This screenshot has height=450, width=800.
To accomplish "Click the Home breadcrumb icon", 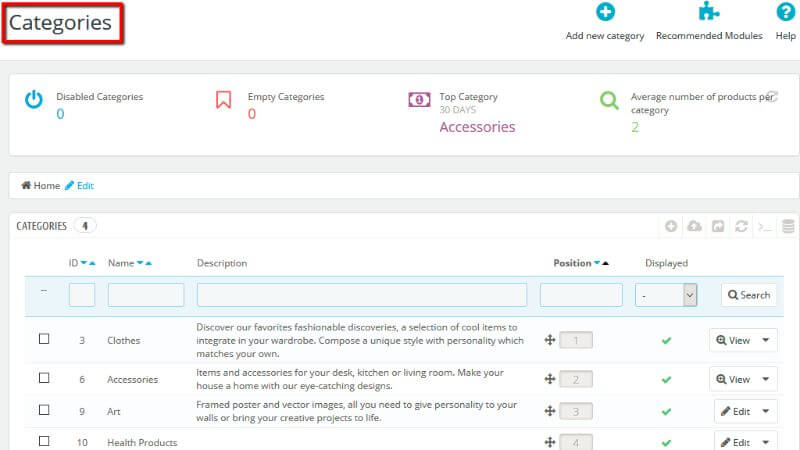I will [x=26, y=185].
